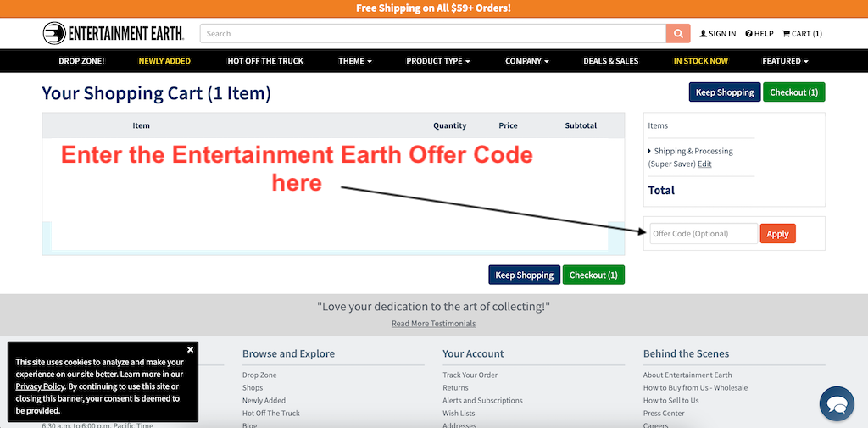Open the HELP link
The width and height of the screenshot is (868, 428).
point(759,33)
